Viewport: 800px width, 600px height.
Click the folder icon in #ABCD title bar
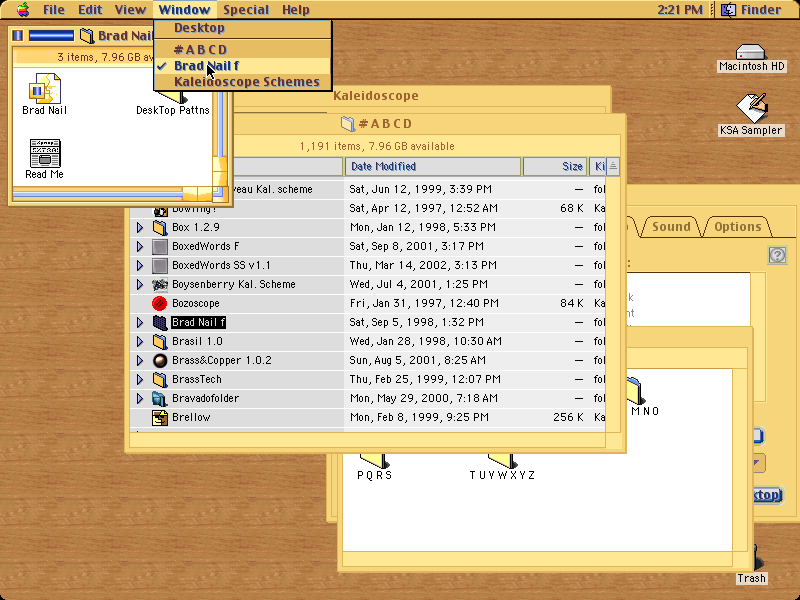coord(347,124)
